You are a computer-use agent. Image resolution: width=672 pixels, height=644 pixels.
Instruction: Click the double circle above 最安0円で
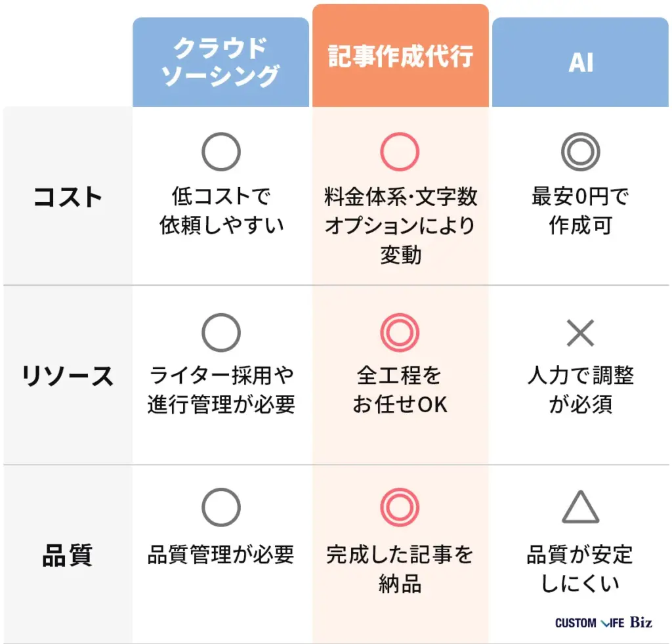(x=581, y=152)
